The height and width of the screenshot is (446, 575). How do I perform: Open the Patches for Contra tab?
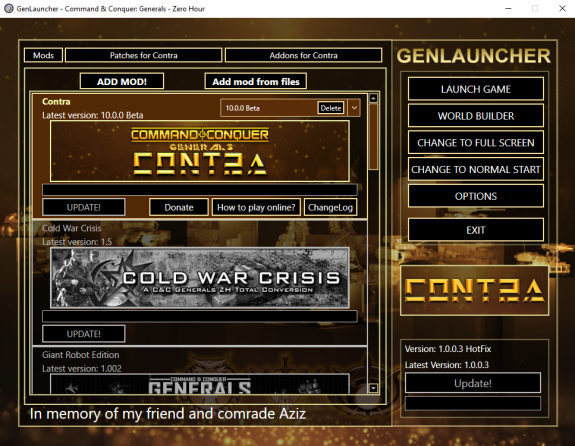tap(143, 55)
